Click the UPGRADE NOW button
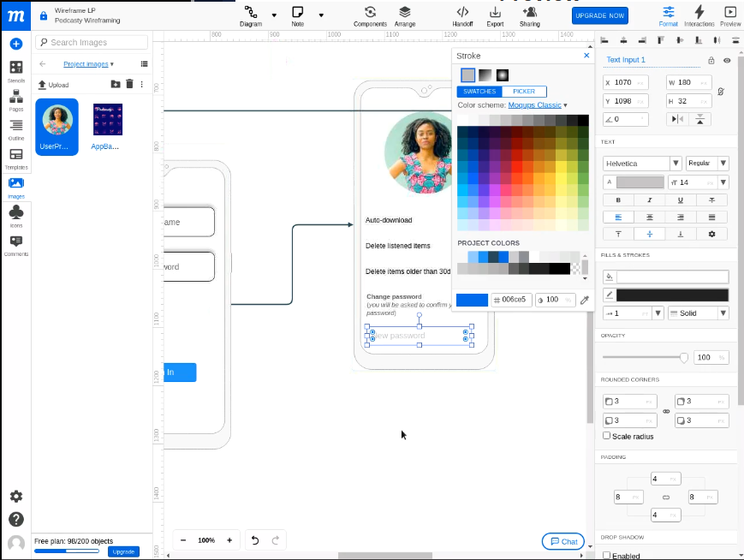Image resolution: width=744 pixels, height=560 pixels. click(x=600, y=15)
